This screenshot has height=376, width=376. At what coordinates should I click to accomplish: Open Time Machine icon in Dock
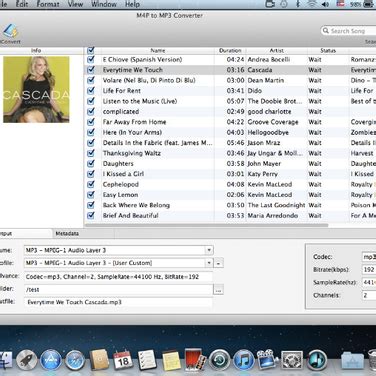coord(219,360)
